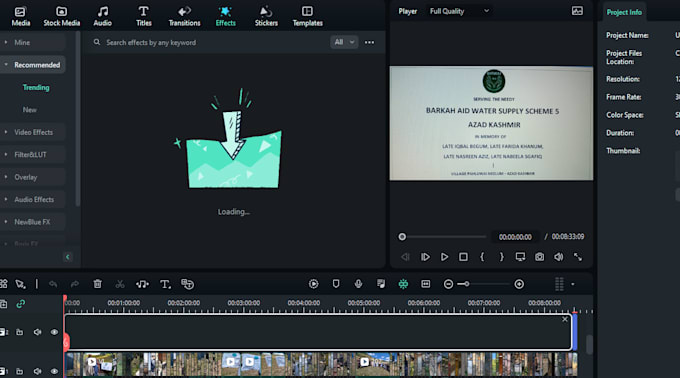Redo the last action
Viewport: 680px width, 378px height.
(75, 284)
